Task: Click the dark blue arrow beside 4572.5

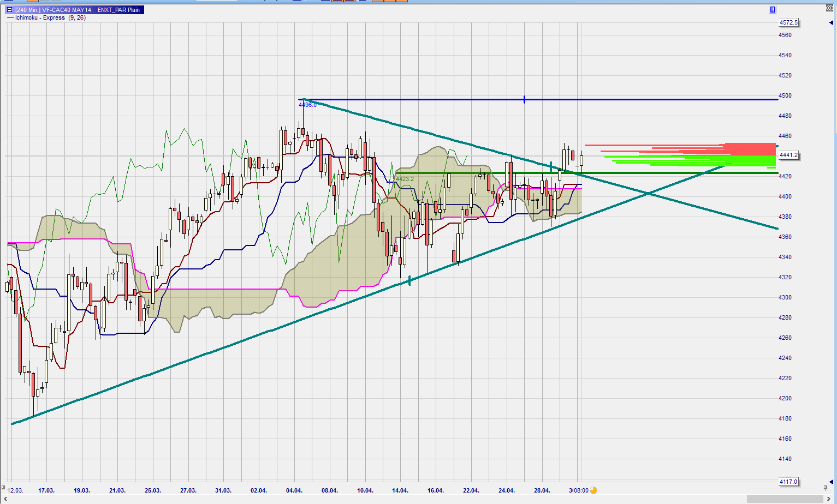Action: tap(830, 23)
